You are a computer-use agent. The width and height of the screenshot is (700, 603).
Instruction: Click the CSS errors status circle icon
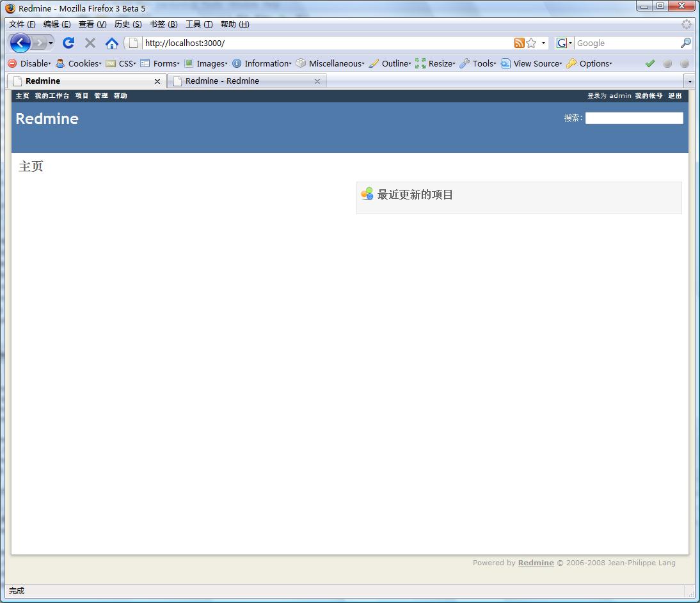tap(667, 63)
